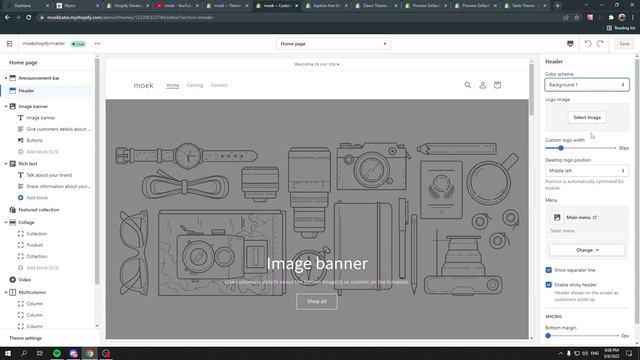The image size is (640, 360).
Task: Click the Main menu external link icon
Action: 595,217
